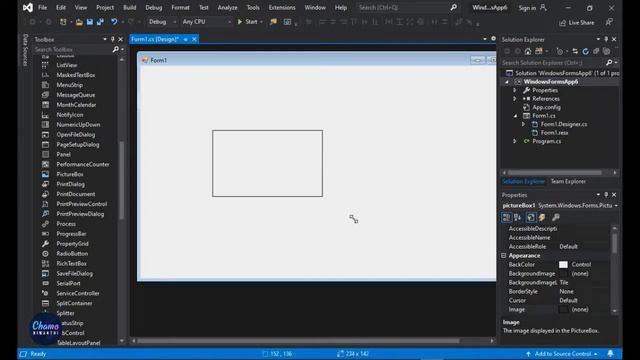This screenshot has width=640, height=360.
Task: Click the notifications bell in status bar
Action: [x=610, y=353]
